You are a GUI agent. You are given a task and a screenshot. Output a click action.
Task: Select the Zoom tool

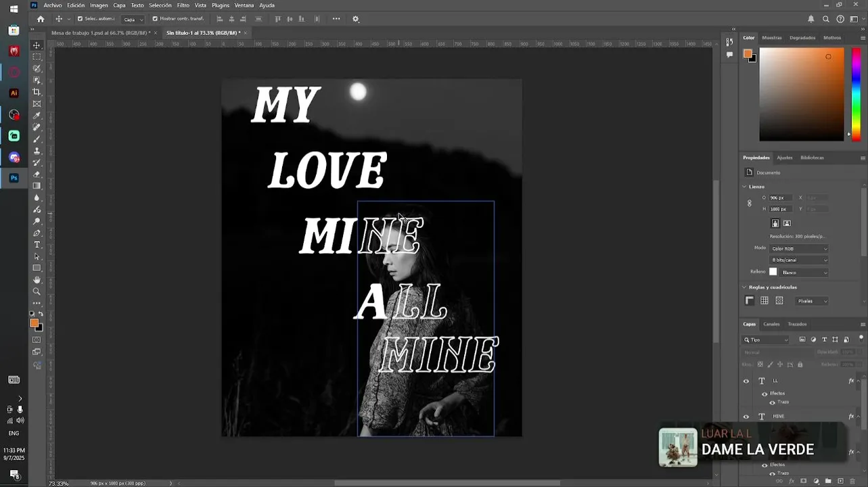(37, 292)
